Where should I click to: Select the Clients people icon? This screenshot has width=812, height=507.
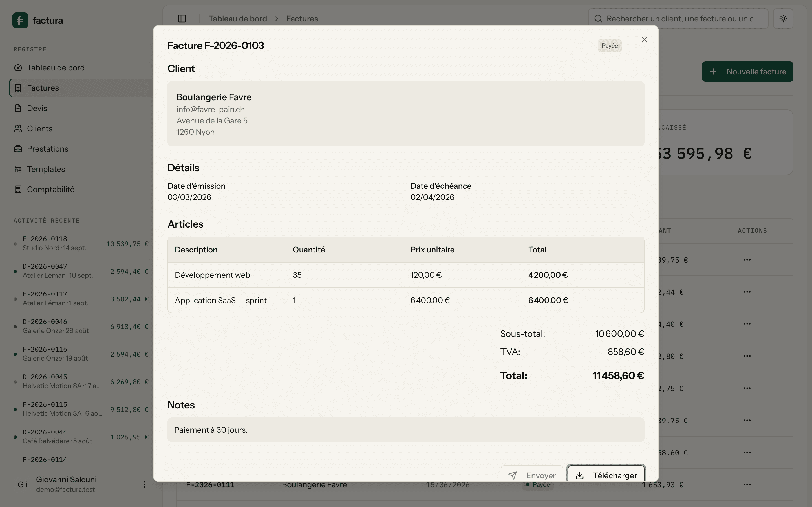click(18, 128)
